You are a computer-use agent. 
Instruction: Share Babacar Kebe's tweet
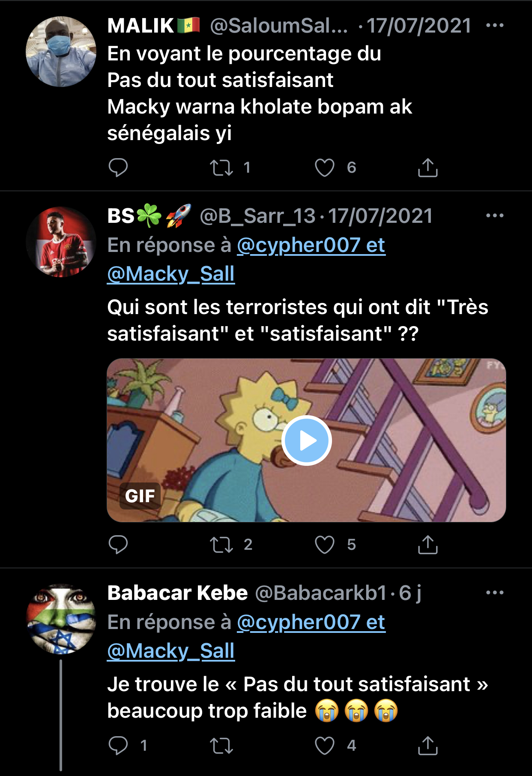pos(427,746)
